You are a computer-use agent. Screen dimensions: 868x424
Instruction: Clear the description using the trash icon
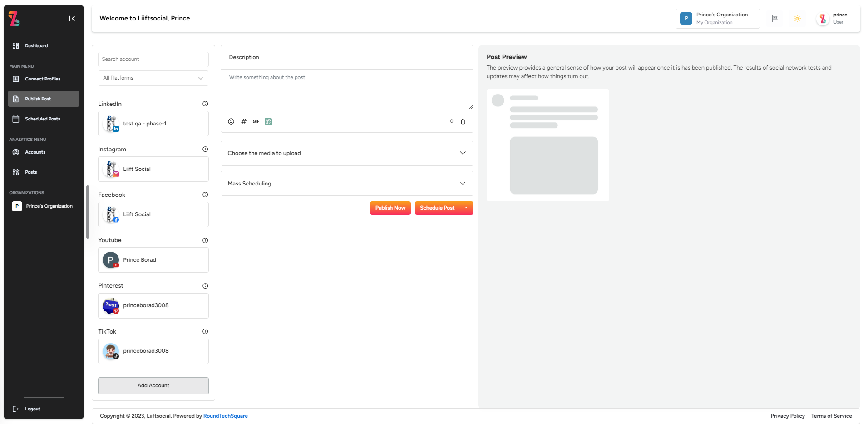click(x=463, y=121)
